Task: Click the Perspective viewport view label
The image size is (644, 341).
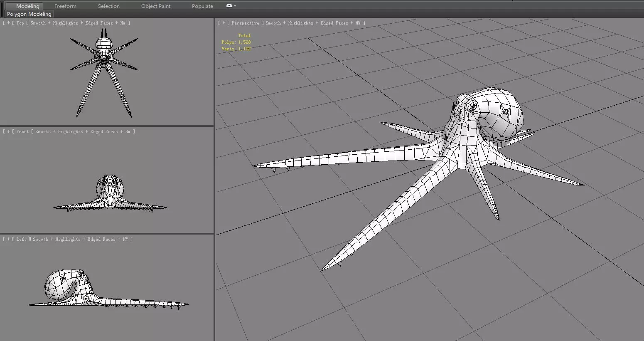Action: click(x=245, y=23)
